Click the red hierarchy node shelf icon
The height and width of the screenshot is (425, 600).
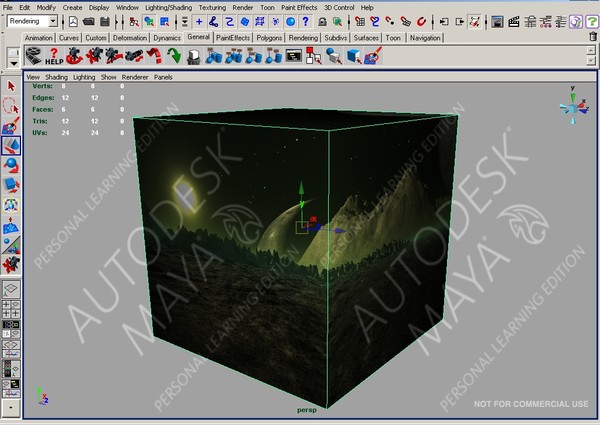pos(314,56)
